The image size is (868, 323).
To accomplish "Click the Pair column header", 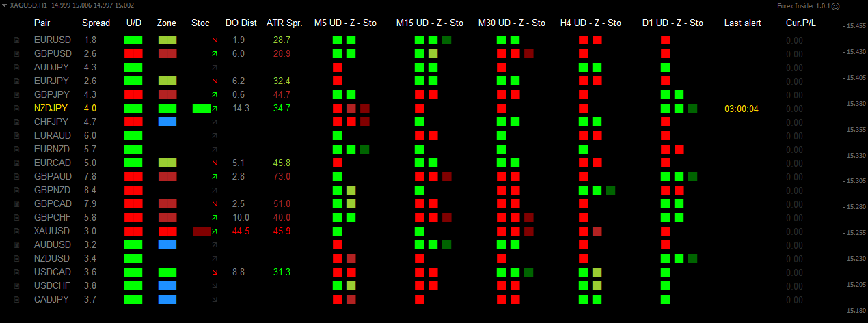I will point(42,23).
